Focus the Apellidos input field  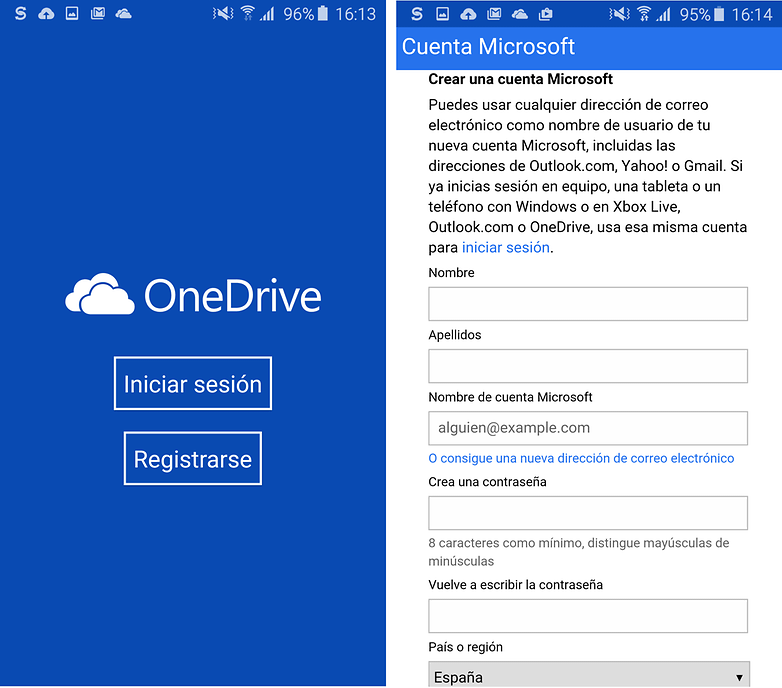[x=587, y=366]
